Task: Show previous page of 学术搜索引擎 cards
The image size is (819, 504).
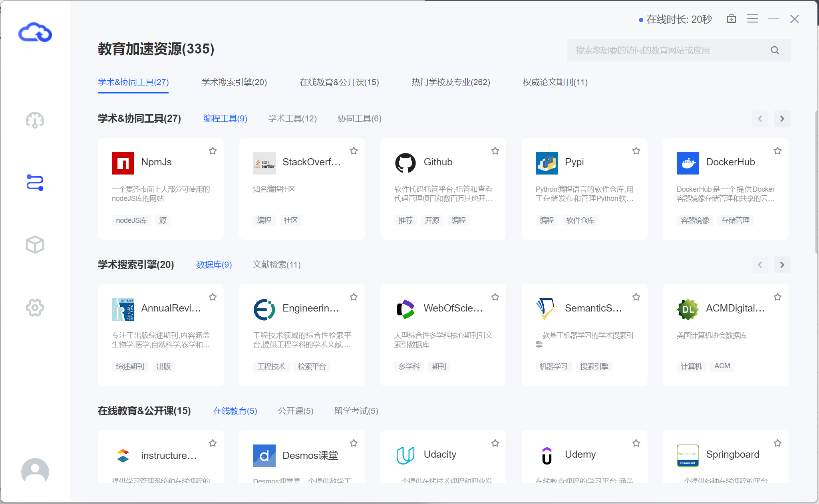Action: (x=760, y=265)
